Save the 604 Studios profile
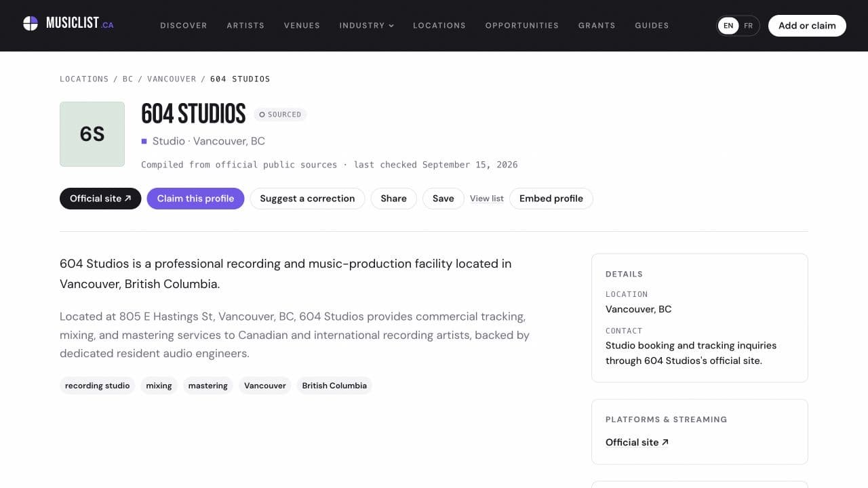Screen dimensions: 868x488 [x=443, y=199]
